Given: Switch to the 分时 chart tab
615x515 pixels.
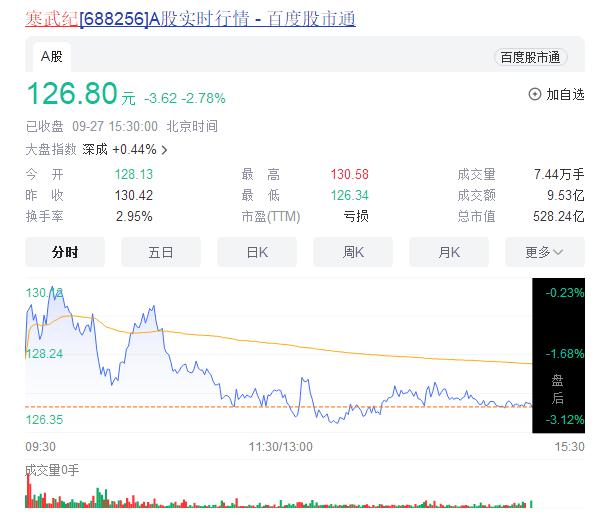Looking at the screenshot, I should tap(65, 252).
